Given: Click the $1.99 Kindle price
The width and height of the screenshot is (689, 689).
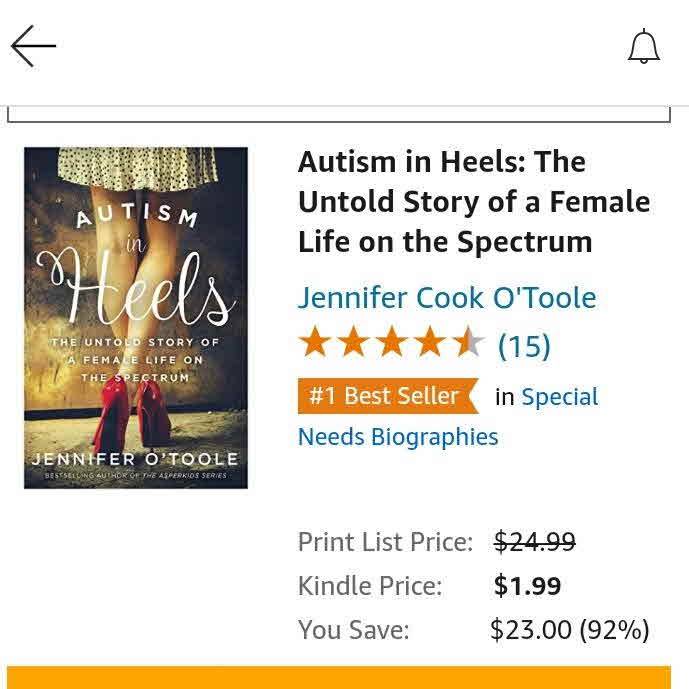Looking at the screenshot, I should (x=527, y=586).
